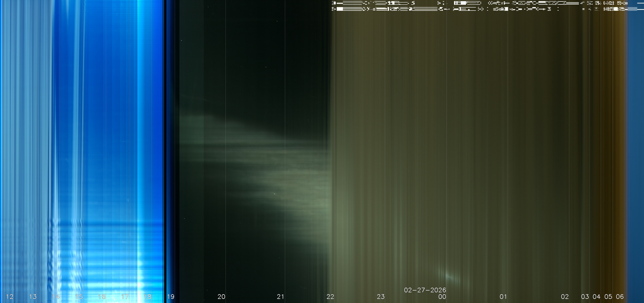This screenshot has height=303, width=644.
Task: Pick the 17 hour label
Action: [x=125, y=297]
